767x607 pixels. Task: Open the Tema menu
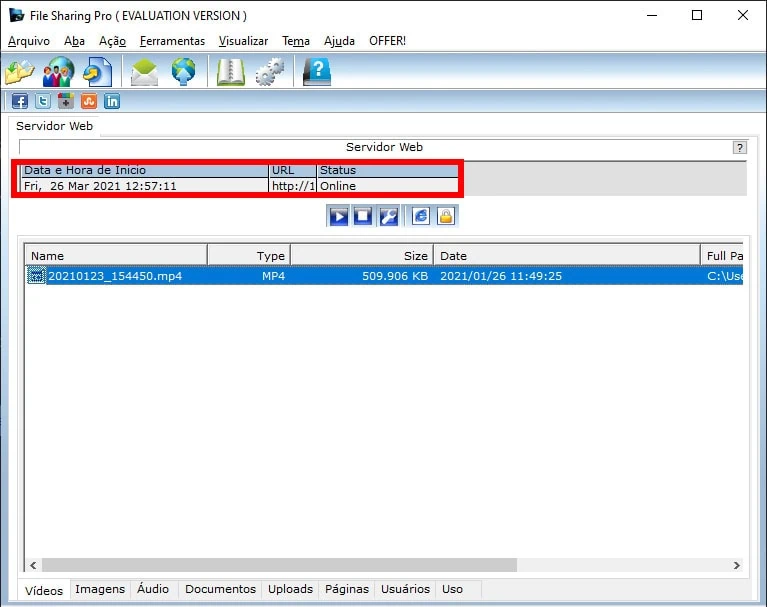pyautogui.click(x=296, y=41)
